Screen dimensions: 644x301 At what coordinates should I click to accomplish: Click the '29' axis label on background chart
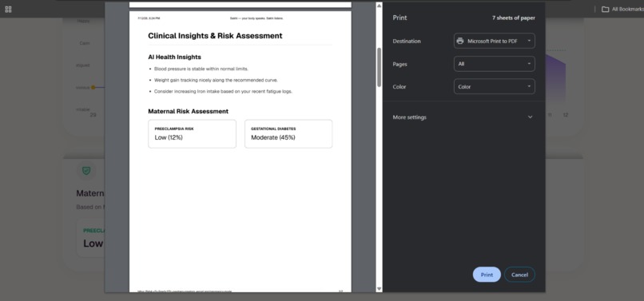(93, 115)
